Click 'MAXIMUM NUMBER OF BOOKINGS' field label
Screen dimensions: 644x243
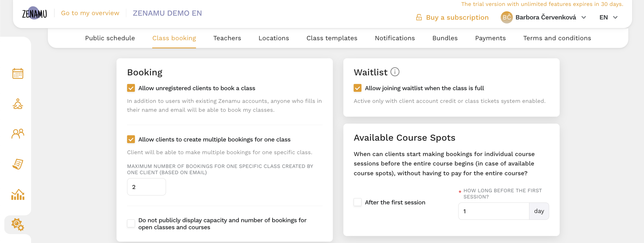220,169
